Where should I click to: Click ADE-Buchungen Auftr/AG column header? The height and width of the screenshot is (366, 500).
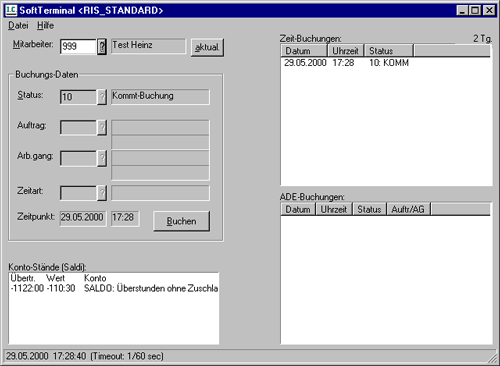[x=408, y=209]
